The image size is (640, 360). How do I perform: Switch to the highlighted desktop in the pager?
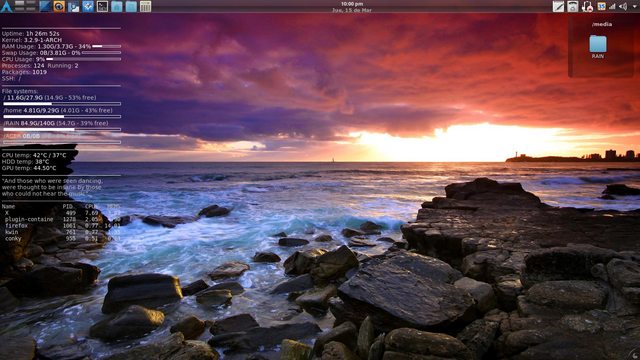tap(19, 3)
